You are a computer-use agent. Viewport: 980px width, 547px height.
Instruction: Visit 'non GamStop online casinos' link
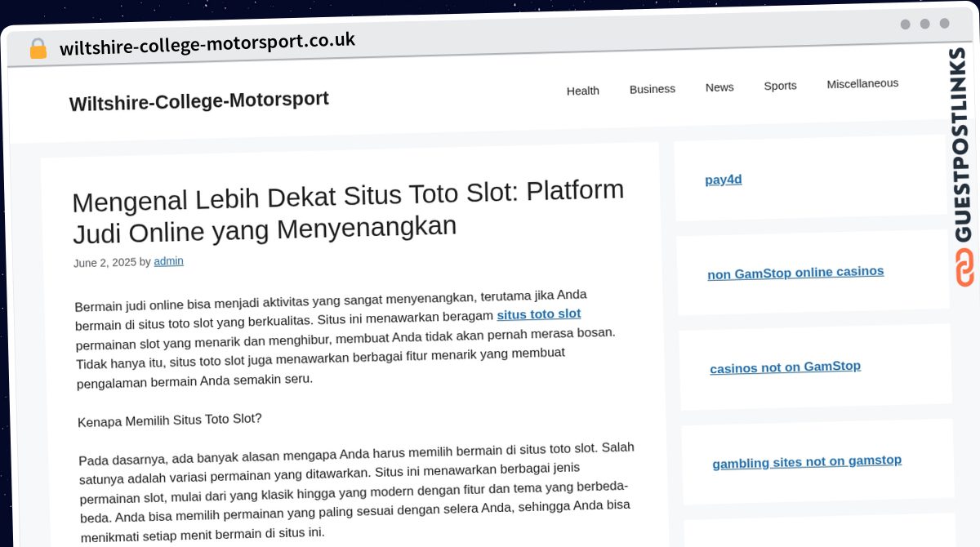795,273
